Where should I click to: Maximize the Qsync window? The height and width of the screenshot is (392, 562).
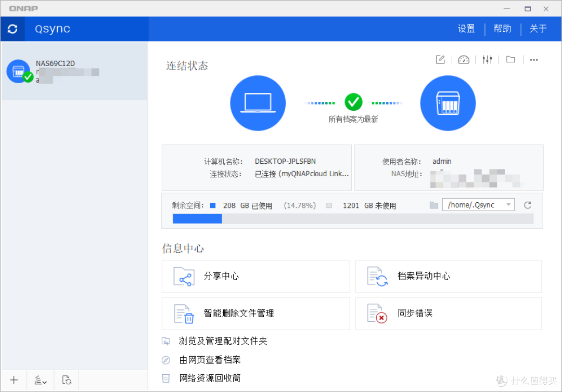[x=528, y=9]
